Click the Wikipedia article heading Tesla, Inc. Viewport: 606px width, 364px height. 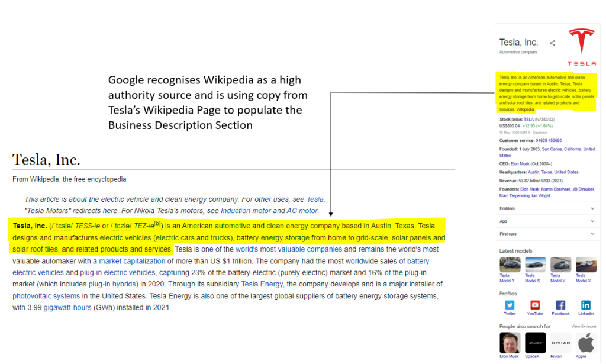(46, 160)
